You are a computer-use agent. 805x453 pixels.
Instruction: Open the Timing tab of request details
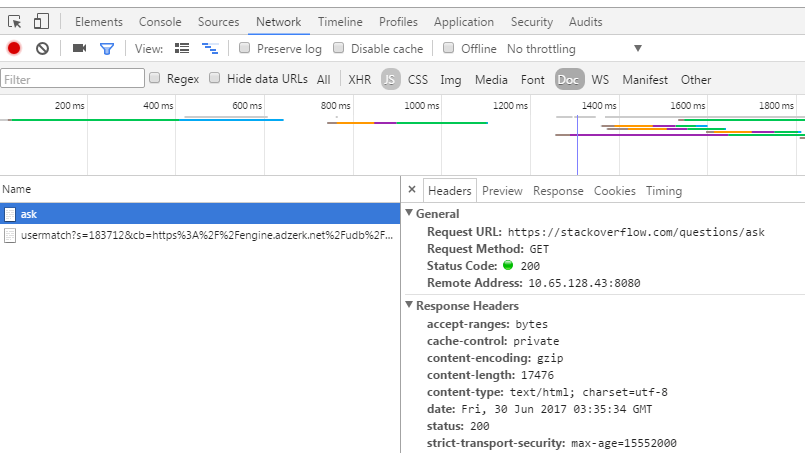point(664,191)
